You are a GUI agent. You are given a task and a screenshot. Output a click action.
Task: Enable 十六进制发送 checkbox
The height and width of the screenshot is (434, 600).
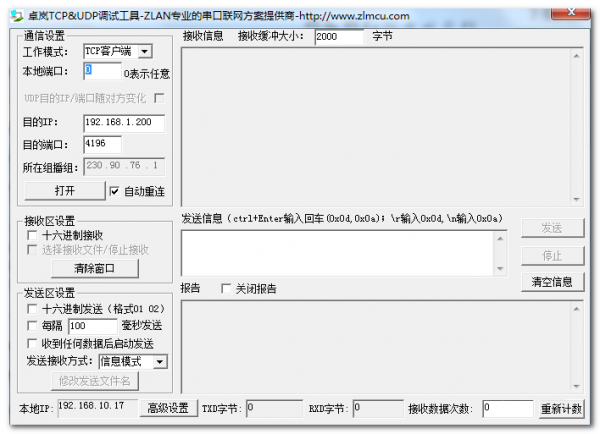(x=32, y=308)
